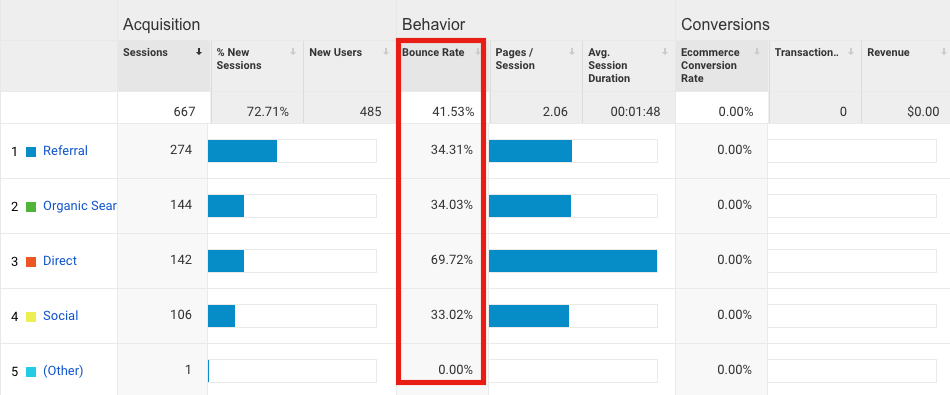Open the Social channel link
This screenshot has height=395, width=950.
[x=61, y=316]
